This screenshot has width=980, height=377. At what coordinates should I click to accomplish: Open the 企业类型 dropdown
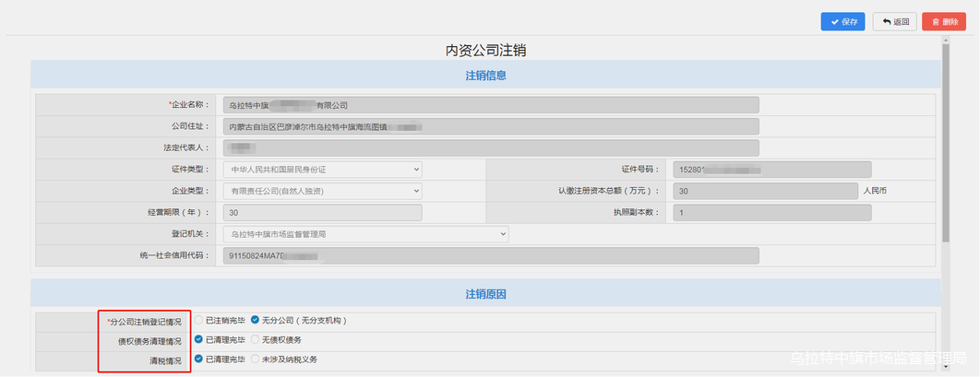pos(321,192)
